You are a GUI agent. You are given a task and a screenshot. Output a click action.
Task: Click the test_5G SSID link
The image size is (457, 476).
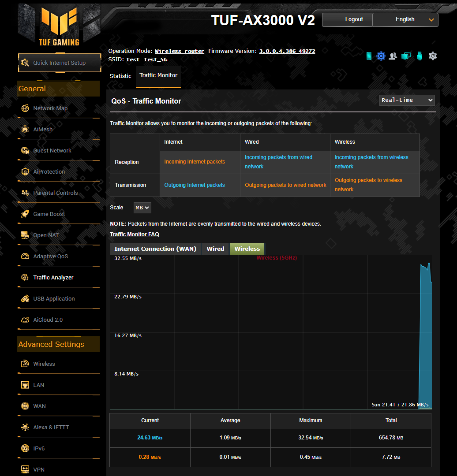(x=156, y=59)
